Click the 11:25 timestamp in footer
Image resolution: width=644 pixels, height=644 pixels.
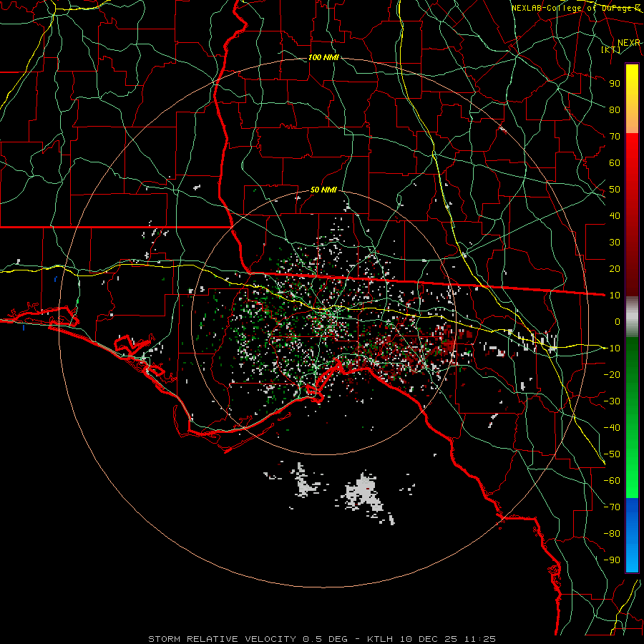480,639
